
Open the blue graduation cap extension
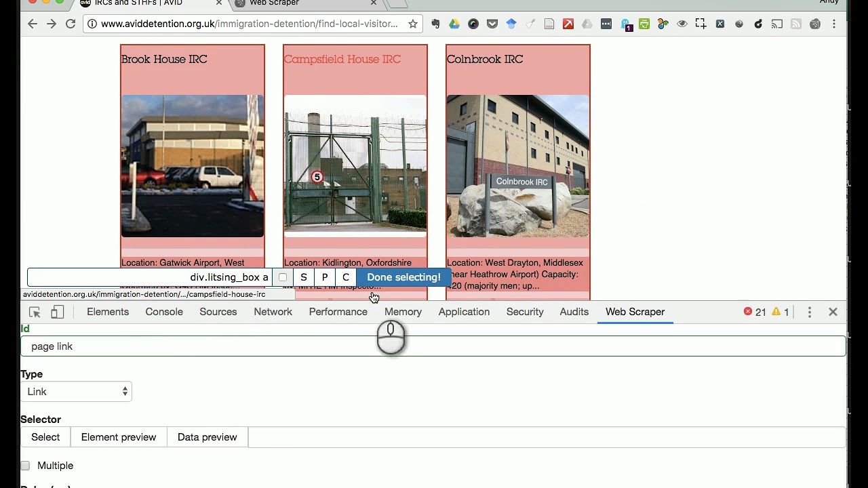point(511,24)
